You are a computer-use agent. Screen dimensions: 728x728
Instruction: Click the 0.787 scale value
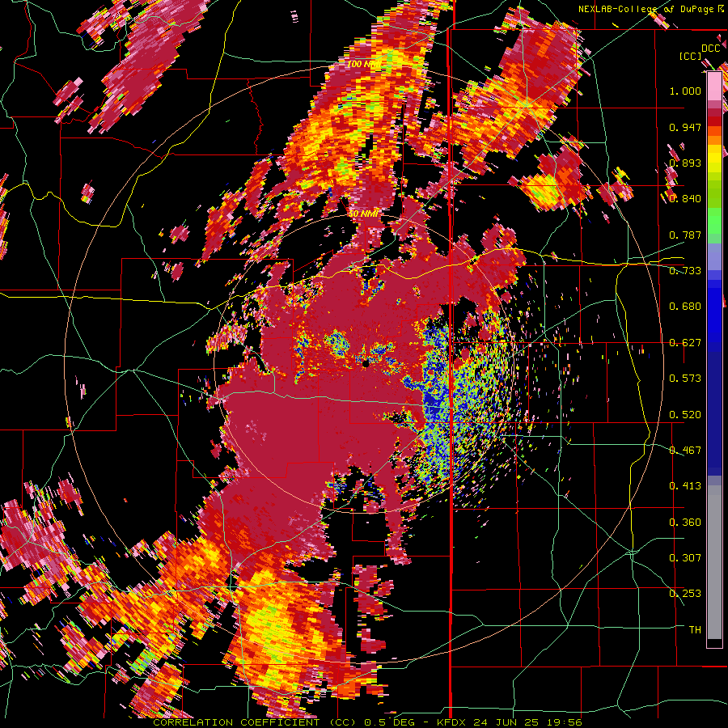[x=685, y=235]
